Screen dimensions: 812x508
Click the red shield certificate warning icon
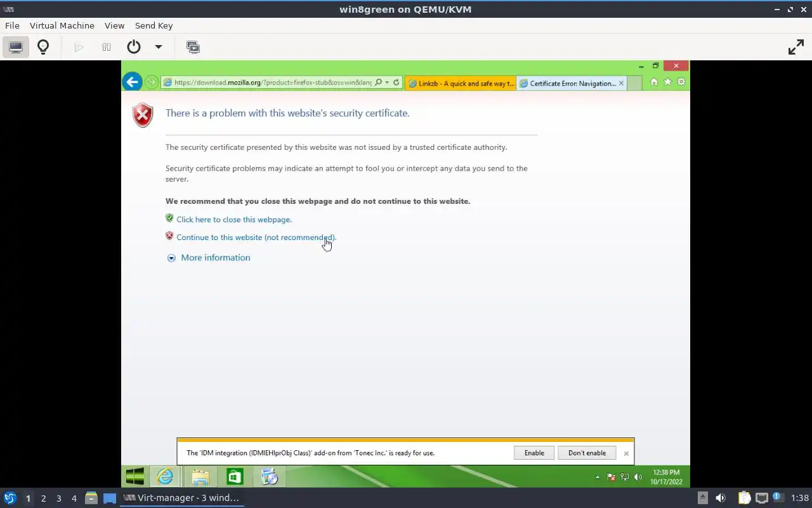(143, 115)
